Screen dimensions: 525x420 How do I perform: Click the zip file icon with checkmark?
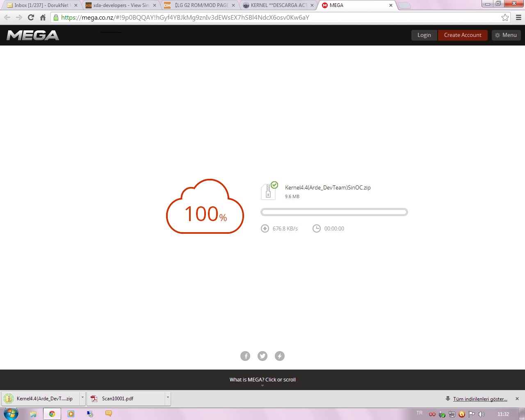(x=269, y=191)
